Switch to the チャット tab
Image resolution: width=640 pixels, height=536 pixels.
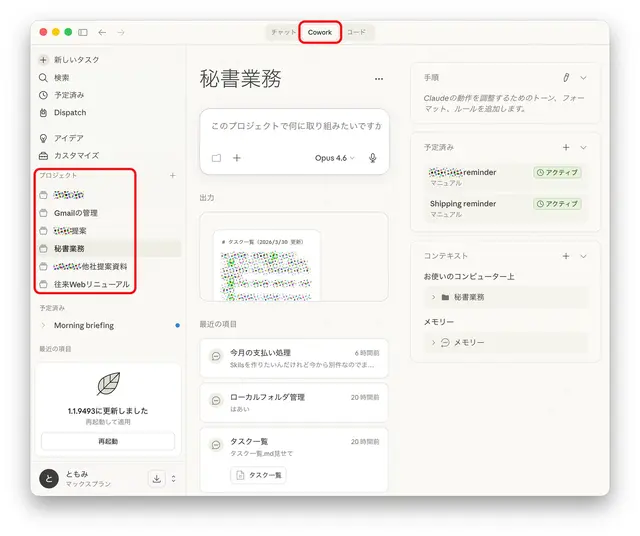point(283,32)
